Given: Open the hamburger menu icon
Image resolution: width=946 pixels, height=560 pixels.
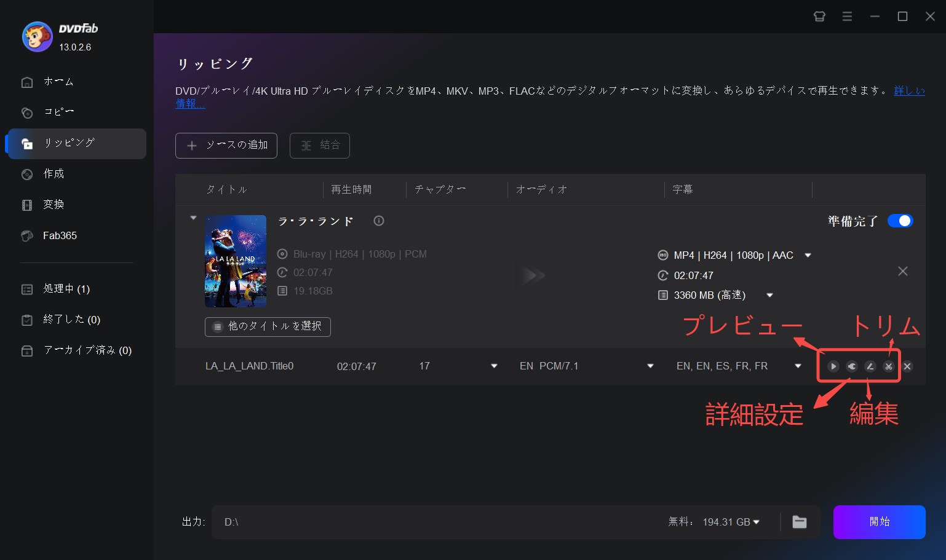Looking at the screenshot, I should 847,17.
